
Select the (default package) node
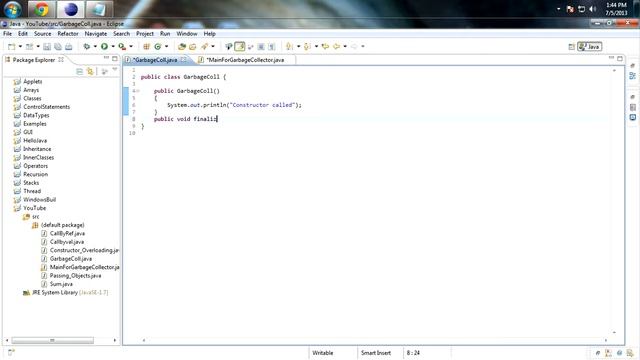click(x=62, y=225)
